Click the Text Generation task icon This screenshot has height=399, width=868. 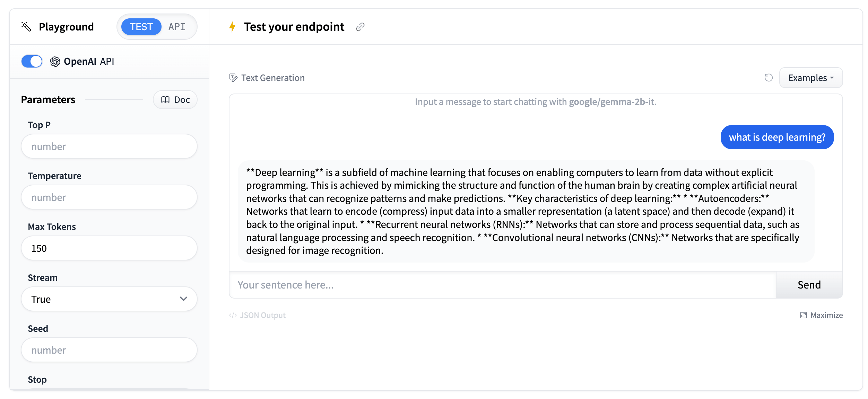point(233,78)
